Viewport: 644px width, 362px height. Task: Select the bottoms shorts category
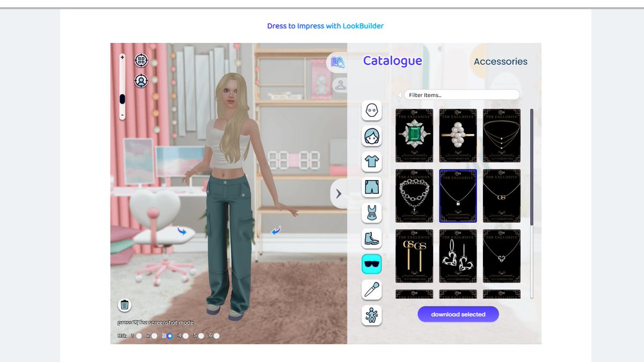[x=371, y=187]
